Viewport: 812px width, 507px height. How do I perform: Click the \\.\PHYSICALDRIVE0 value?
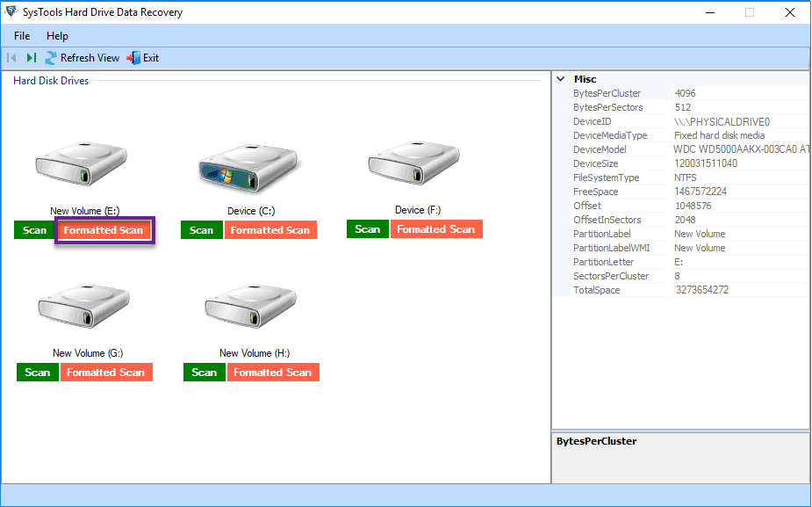point(722,122)
